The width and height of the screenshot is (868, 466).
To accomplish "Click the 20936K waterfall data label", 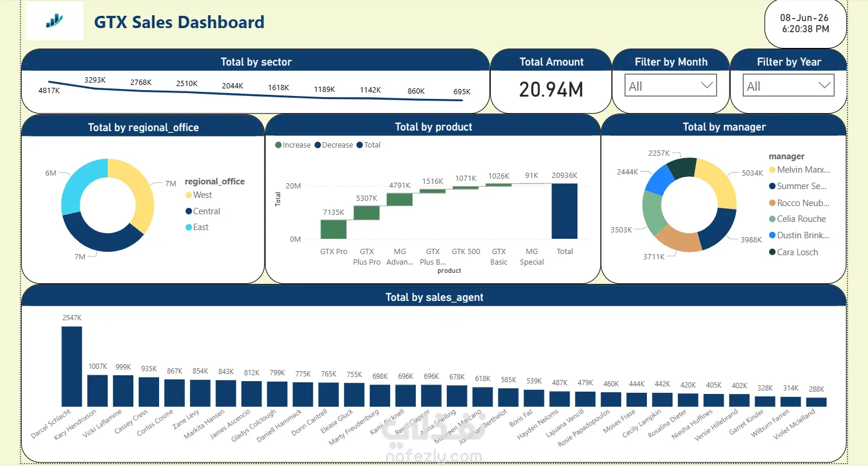I will click(564, 176).
